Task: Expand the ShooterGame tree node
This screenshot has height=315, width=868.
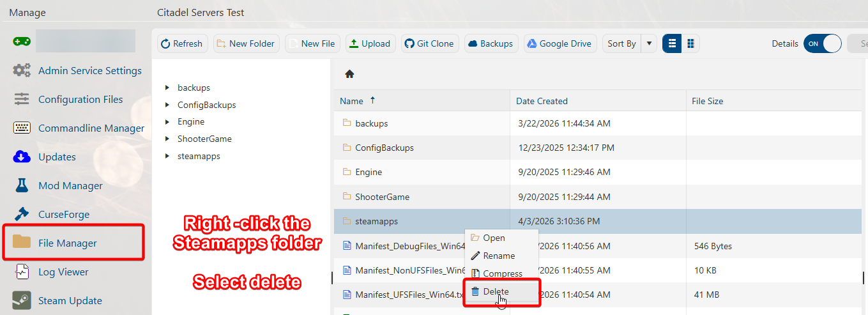Action: (x=167, y=139)
